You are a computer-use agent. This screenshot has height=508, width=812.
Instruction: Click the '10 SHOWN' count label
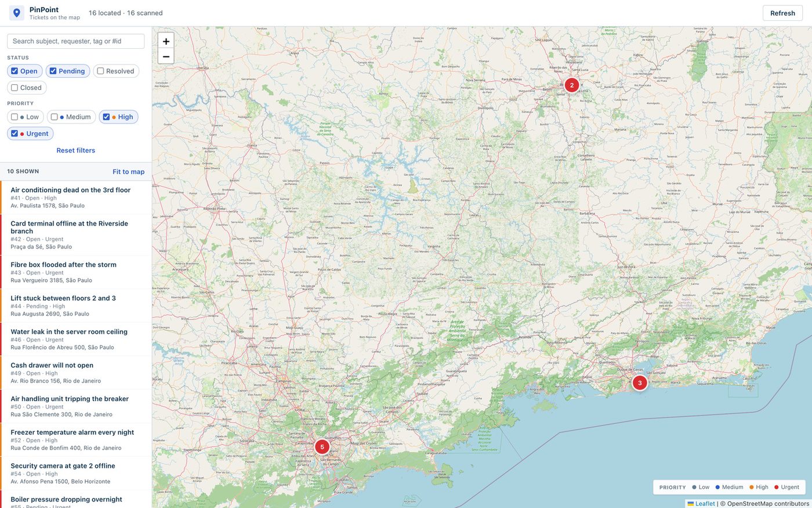(23, 171)
